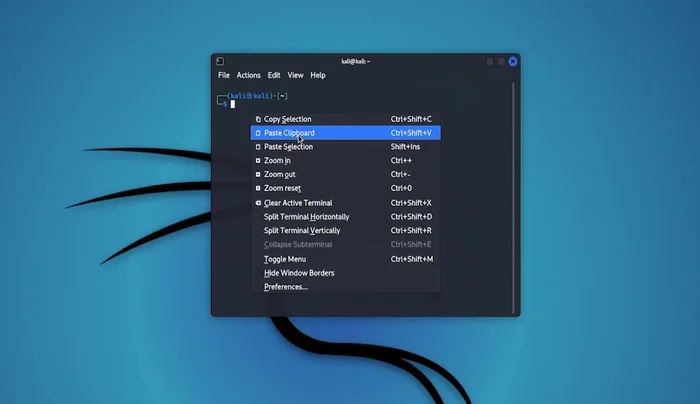Open the Actions menu
This screenshot has width=700, height=404.
point(249,75)
